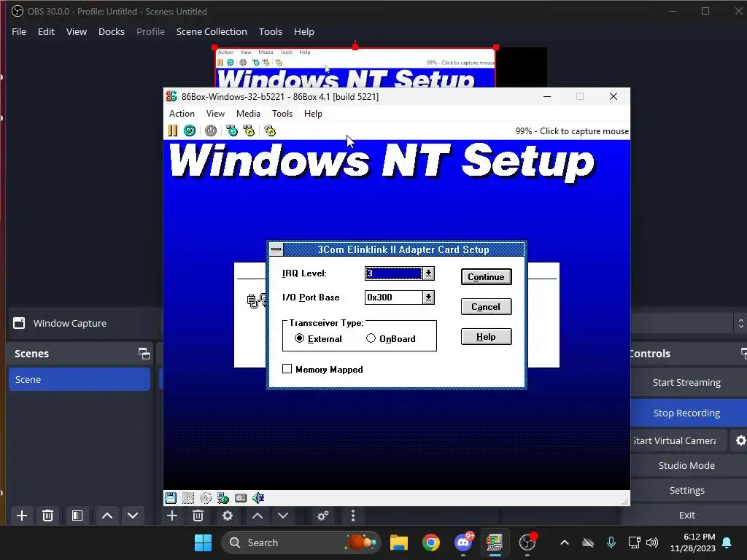Image resolution: width=747 pixels, height=560 pixels.
Task: Pop out the Scenes dock icon
Action: point(144,354)
